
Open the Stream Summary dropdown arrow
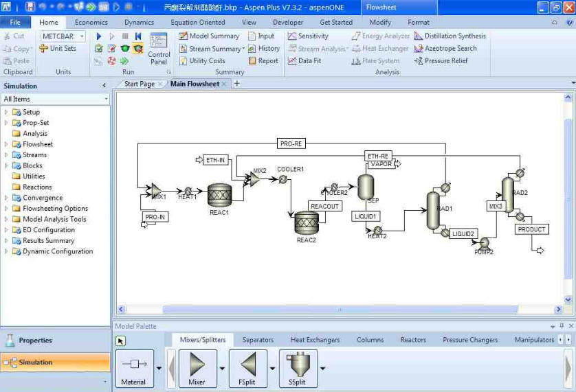[243, 49]
